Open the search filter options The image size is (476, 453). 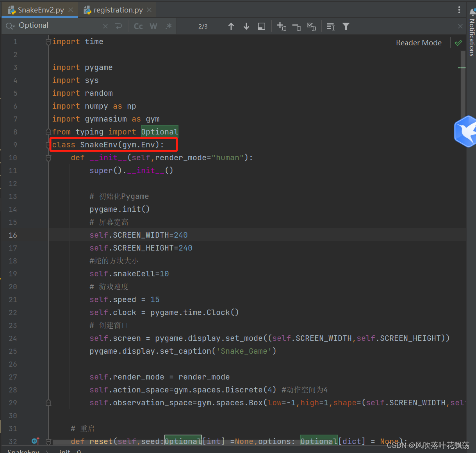[x=346, y=26]
